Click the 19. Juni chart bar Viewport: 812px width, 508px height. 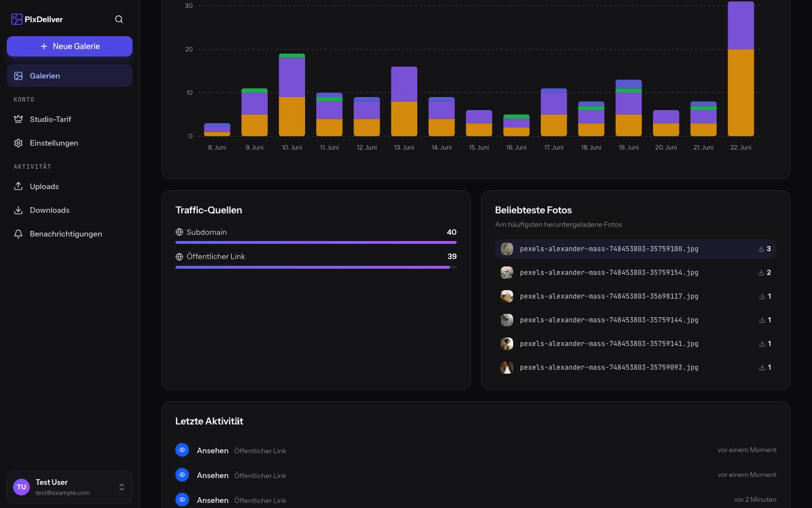click(x=628, y=108)
